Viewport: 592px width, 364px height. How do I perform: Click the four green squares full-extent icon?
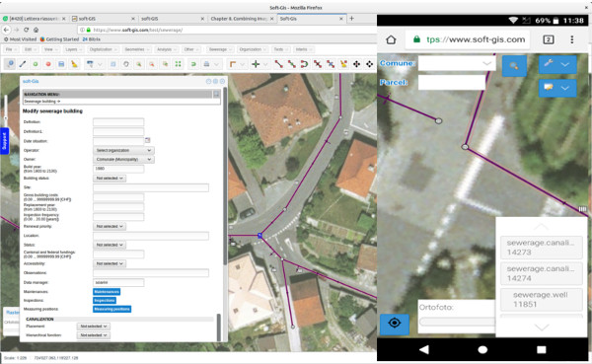pyautogui.click(x=178, y=64)
